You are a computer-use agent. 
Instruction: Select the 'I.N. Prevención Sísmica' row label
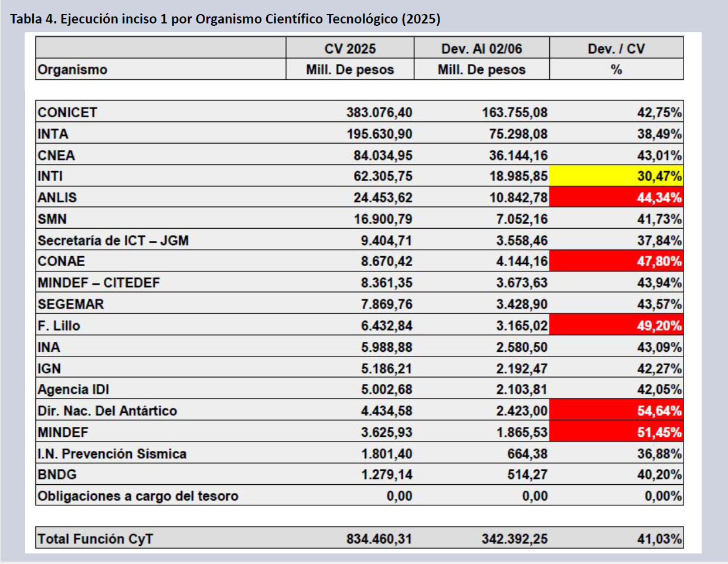pos(112,454)
